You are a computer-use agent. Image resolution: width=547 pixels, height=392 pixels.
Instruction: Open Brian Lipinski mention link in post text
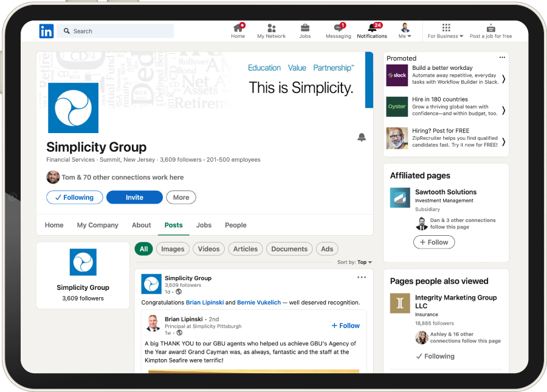[205, 303]
